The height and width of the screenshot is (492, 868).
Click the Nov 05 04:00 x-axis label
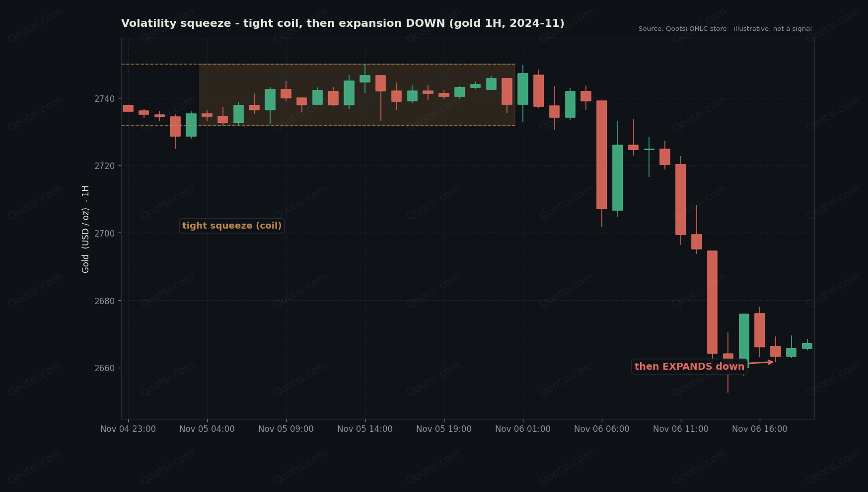click(207, 429)
